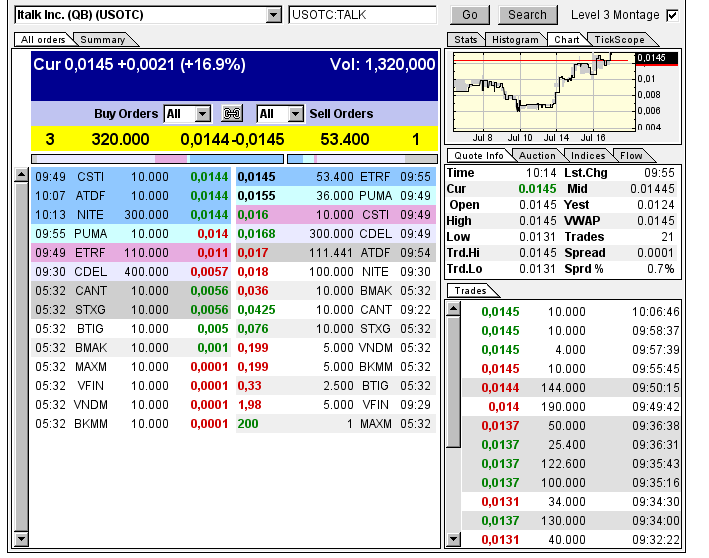Select the MAXM sell order at 200
709x558 pixels.
click(x=336, y=424)
